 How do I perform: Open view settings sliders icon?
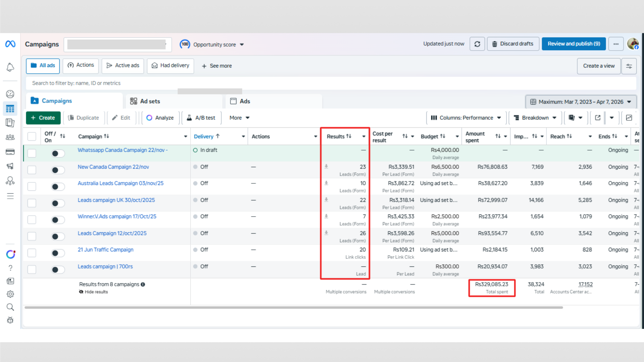[x=629, y=66]
